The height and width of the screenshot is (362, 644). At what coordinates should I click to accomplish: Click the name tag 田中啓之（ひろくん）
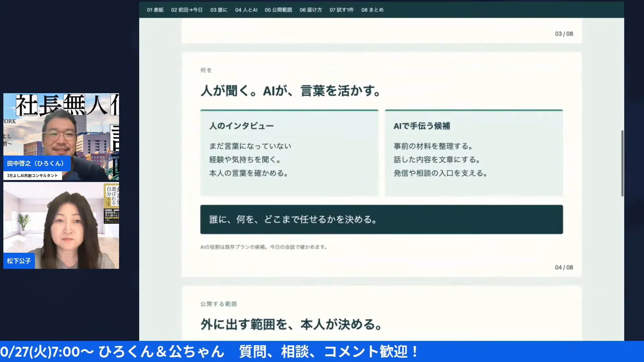click(36, 163)
